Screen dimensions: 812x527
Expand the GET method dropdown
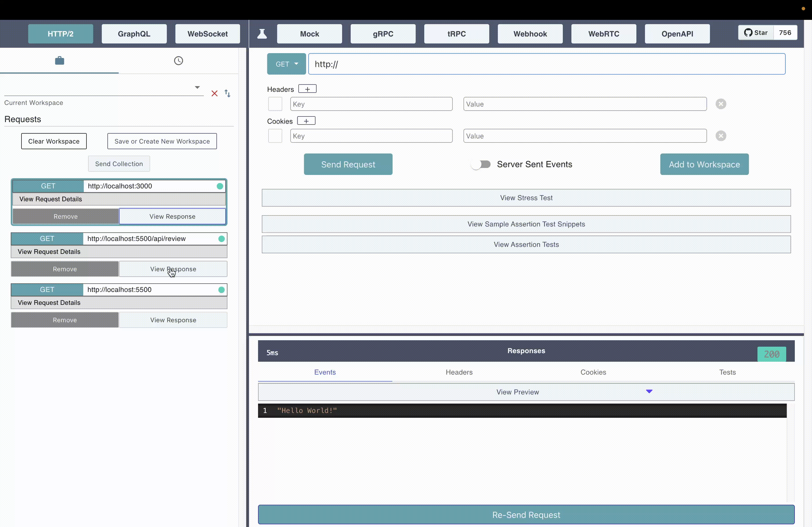click(287, 64)
